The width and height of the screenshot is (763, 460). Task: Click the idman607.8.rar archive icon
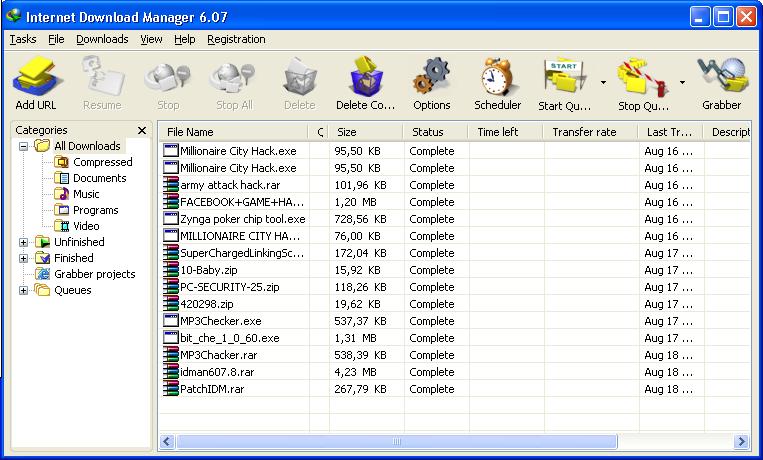(x=171, y=372)
